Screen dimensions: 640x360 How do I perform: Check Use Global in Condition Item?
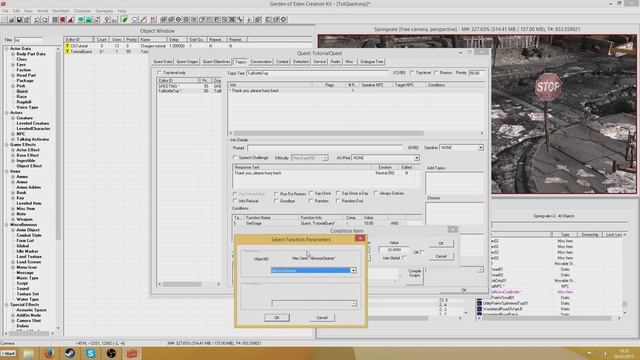[x=404, y=258]
